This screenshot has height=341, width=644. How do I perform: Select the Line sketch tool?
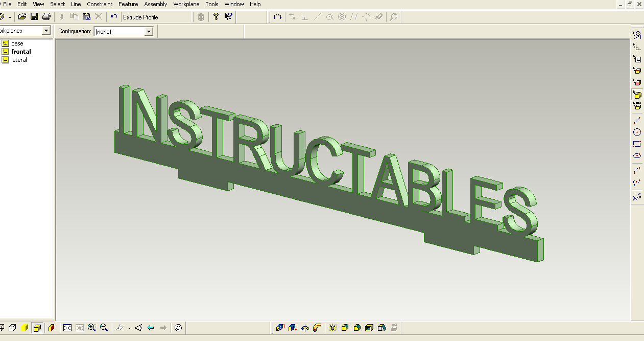tap(637, 120)
